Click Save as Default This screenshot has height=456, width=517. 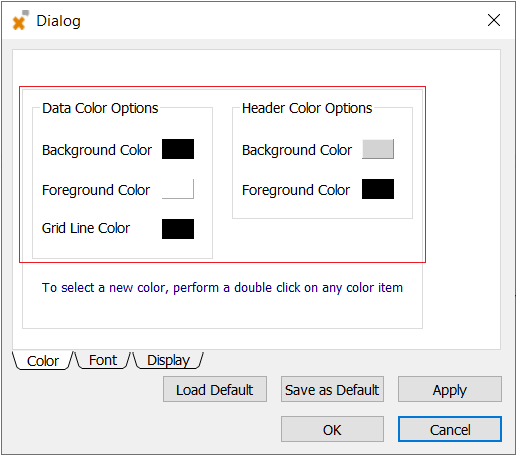click(x=332, y=389)
